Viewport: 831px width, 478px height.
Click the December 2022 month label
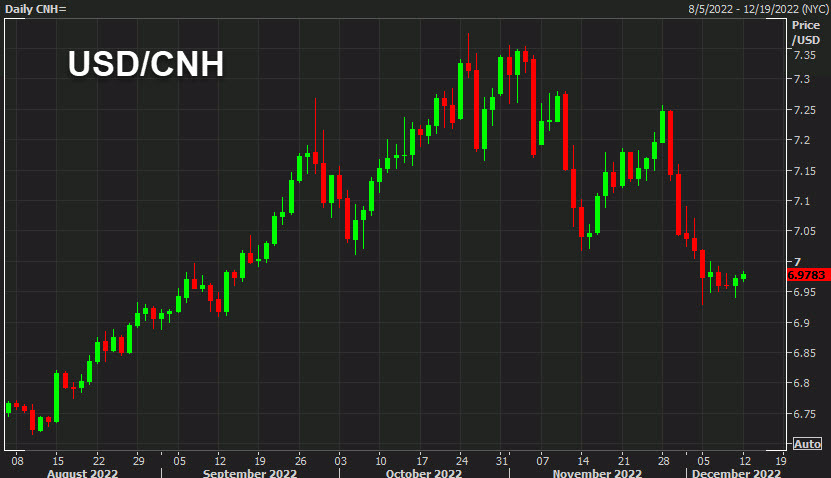point(736,473)
